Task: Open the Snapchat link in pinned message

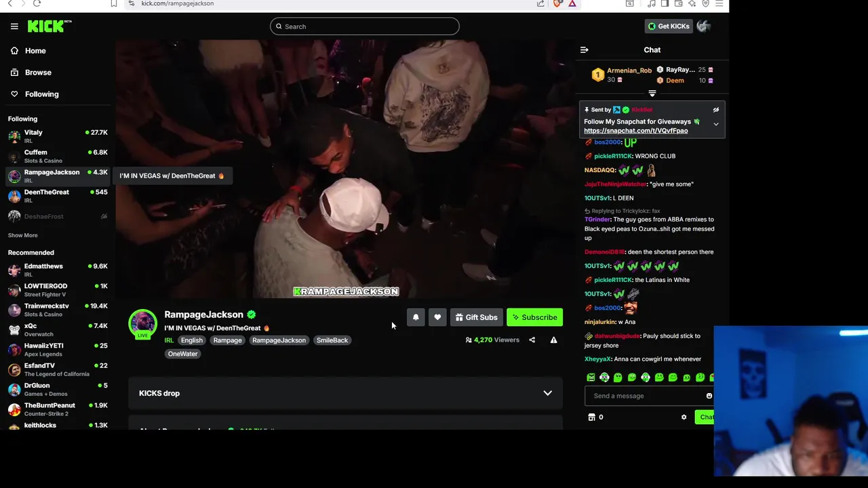Action: (x=635, y=131)
